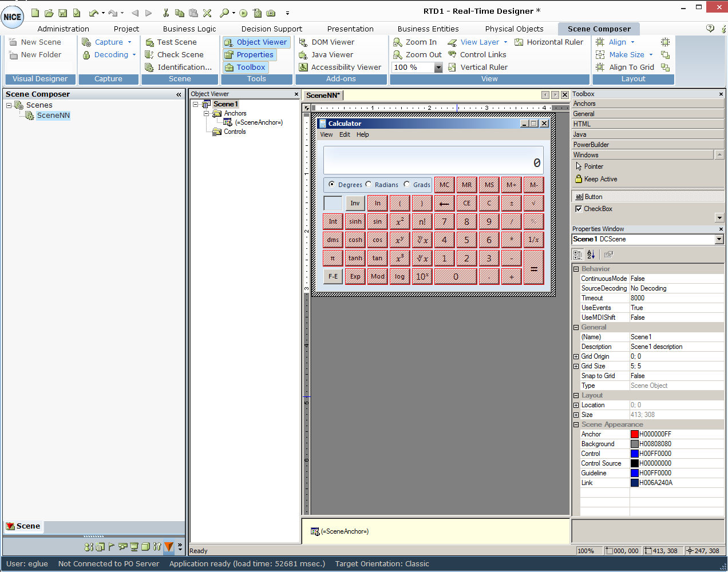The image size is (728, 572).
Task: Sort properties alphabetically in Properties Window
Action: (591, 255)
